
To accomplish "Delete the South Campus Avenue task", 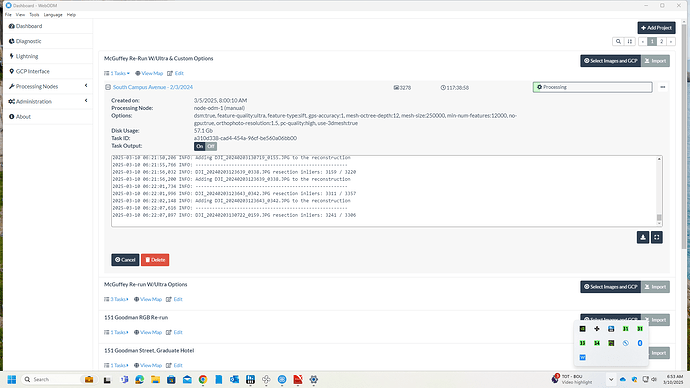I will [x=155, y=260].
